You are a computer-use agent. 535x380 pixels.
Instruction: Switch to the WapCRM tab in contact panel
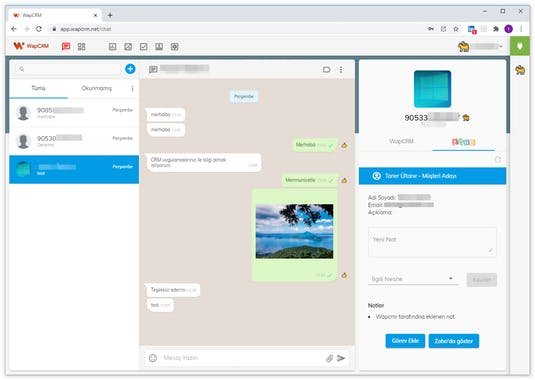point(401,141)
